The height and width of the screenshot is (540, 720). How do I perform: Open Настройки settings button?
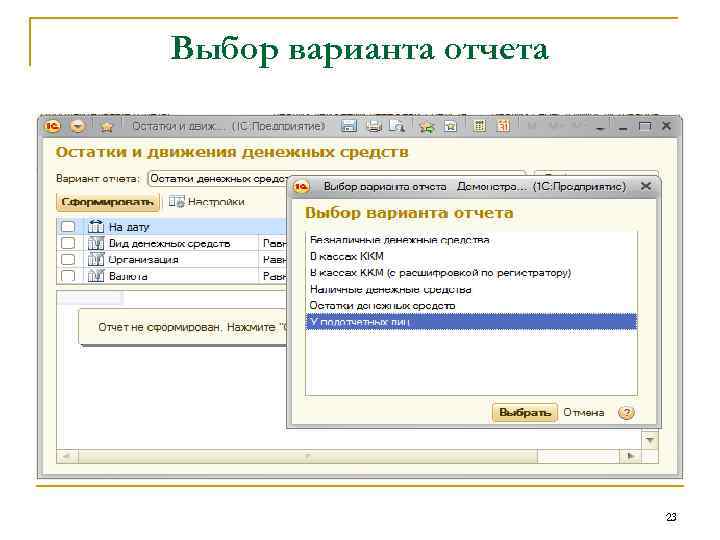(207, 202)
